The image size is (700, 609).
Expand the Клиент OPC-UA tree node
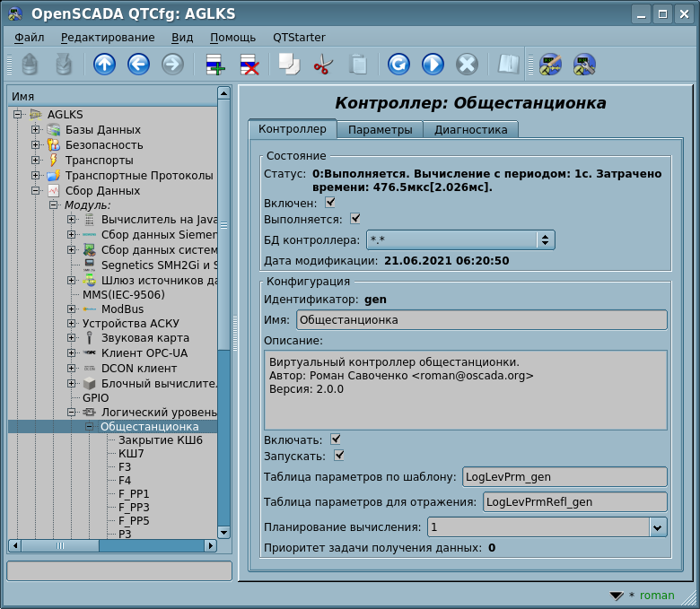coord(72,352)
